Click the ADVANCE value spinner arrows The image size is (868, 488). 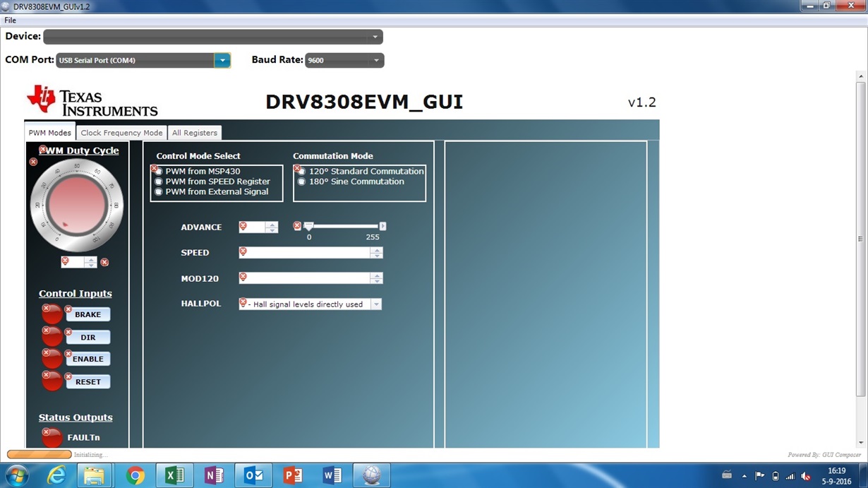(272, 227)
